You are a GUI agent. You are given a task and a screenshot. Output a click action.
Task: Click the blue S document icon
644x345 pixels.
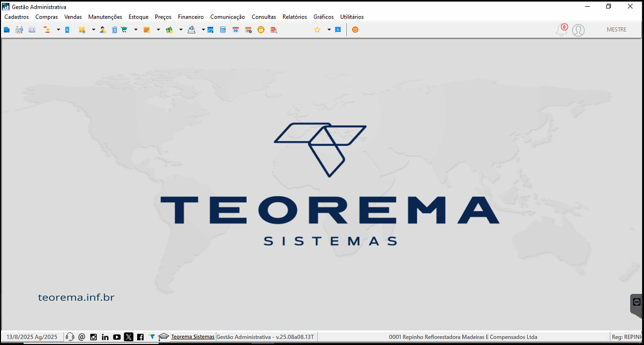67,30
